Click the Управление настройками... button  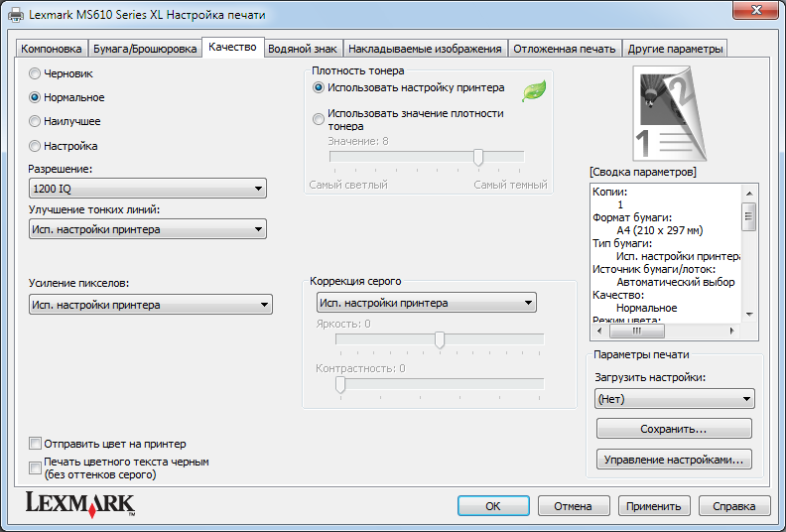674,460
